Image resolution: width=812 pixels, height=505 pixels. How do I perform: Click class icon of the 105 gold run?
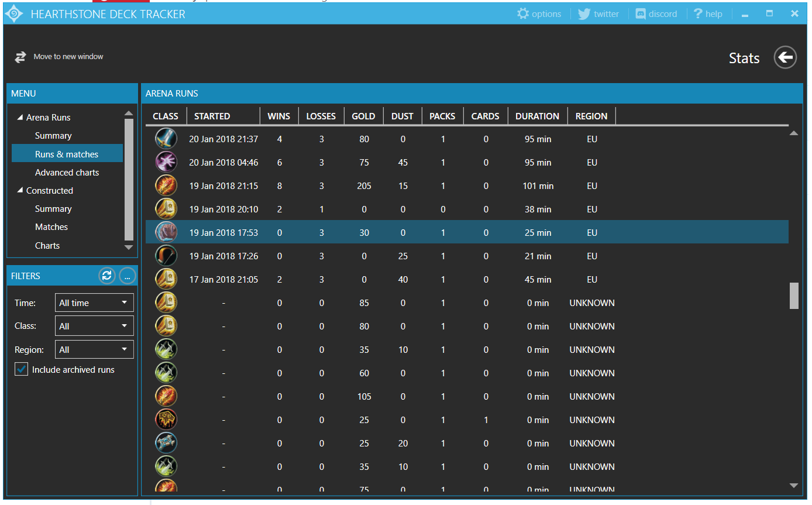(x=166, y=396)
